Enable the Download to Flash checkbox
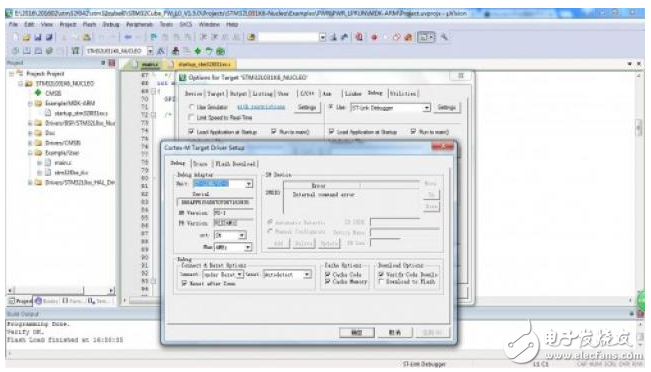The image size is (651, 372). click(381, 282)
